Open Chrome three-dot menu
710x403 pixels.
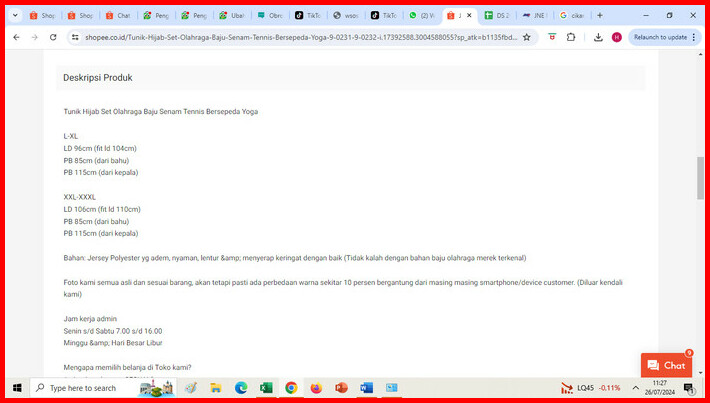point(697,37)
